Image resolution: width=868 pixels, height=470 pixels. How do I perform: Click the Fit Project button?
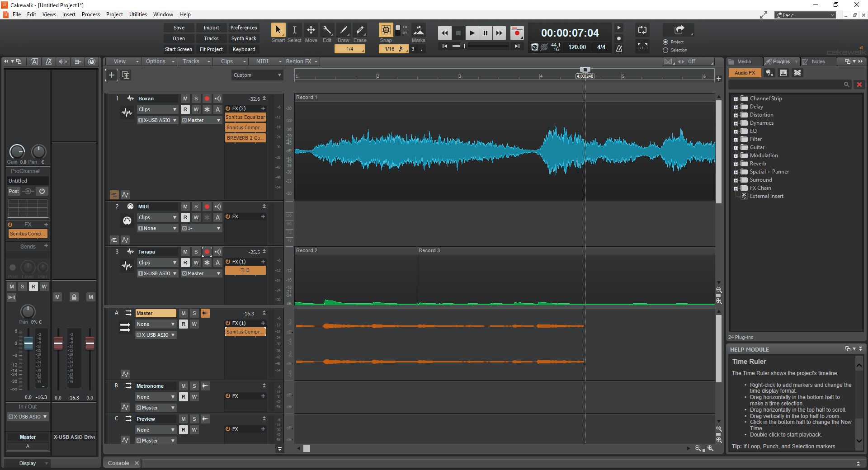pos(211,49)
